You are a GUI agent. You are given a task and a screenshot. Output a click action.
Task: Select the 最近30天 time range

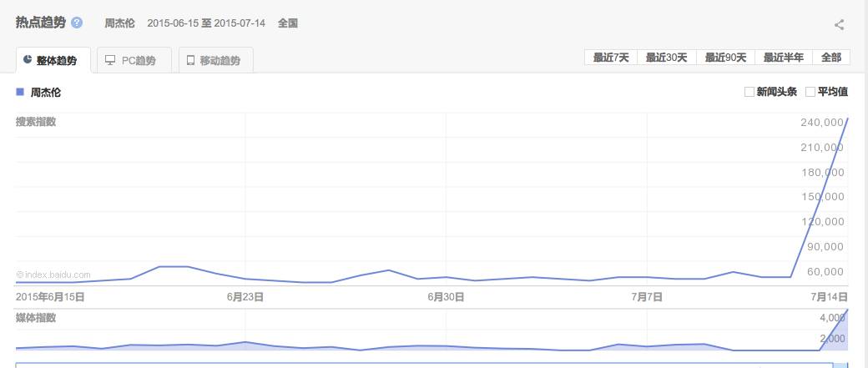(x=667, y=58)
